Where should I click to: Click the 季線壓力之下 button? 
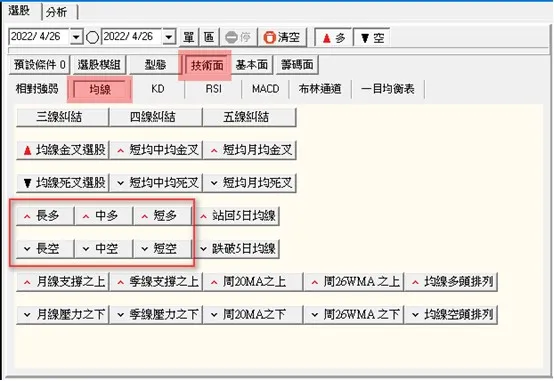tap(155, 315)
